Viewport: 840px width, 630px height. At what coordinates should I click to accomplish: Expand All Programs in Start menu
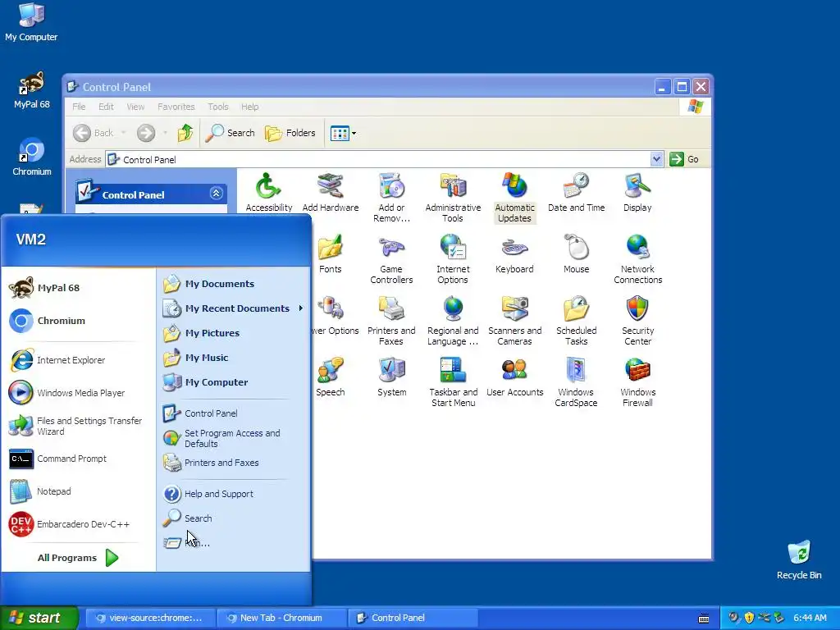pyautogui.click(x=77, y=558)
